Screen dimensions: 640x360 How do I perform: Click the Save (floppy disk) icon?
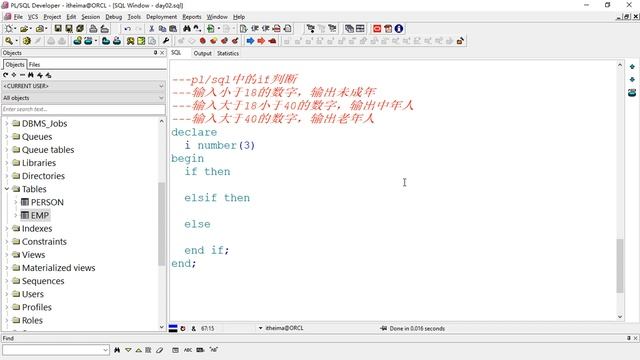[x=58, y=29]
